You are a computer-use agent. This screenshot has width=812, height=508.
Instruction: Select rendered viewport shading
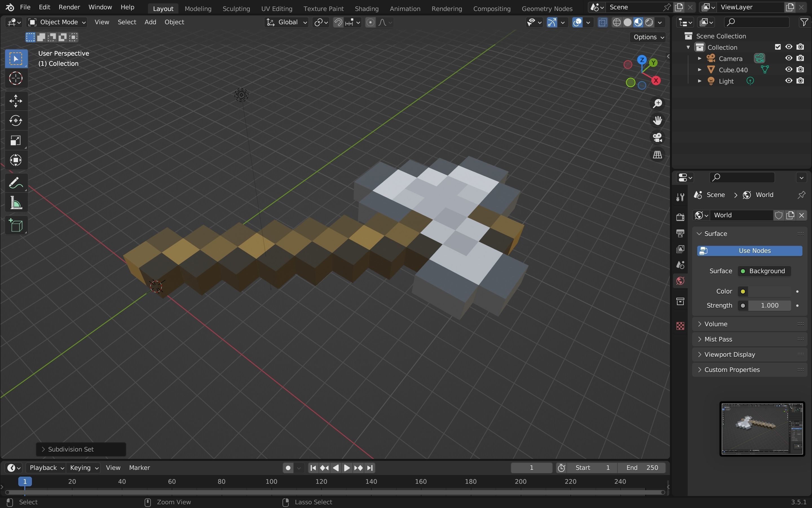[x=649, y=22]
